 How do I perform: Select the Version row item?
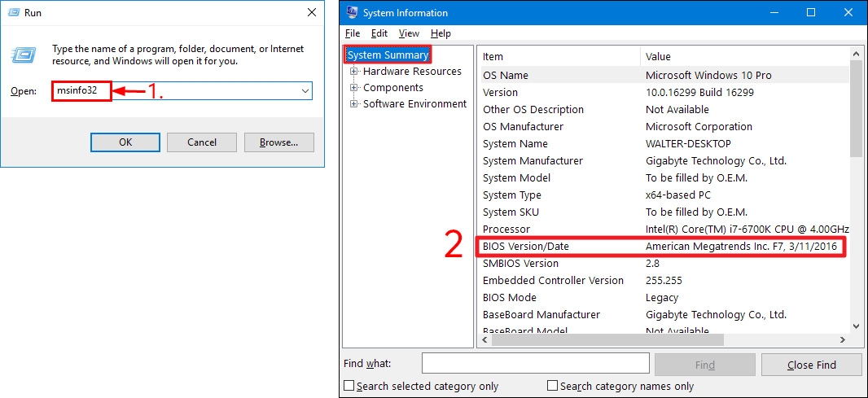click(664, 93)
